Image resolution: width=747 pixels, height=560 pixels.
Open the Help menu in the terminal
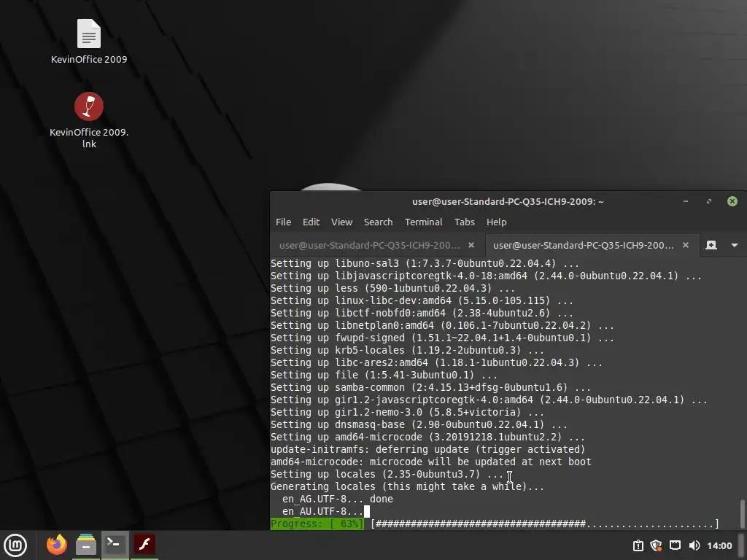tap(496, 222)
